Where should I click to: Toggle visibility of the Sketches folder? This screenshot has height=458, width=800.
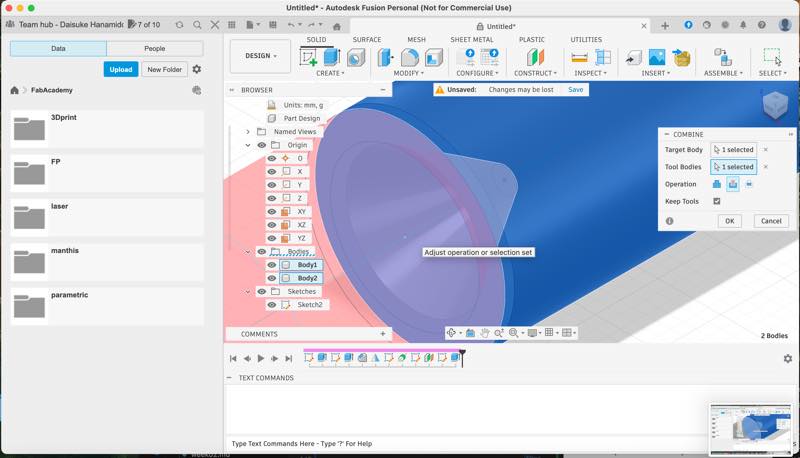tap(262, 291)
